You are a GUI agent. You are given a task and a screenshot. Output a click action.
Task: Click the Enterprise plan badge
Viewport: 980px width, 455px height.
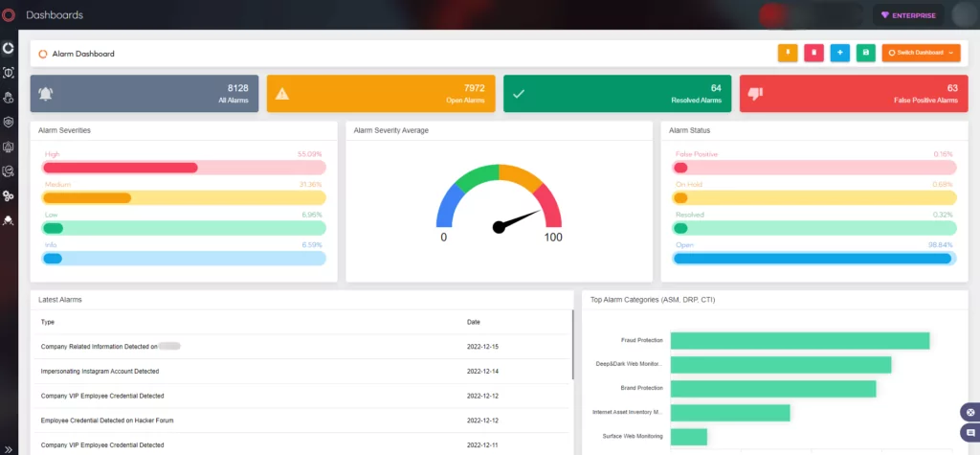(x=909, y=15)
